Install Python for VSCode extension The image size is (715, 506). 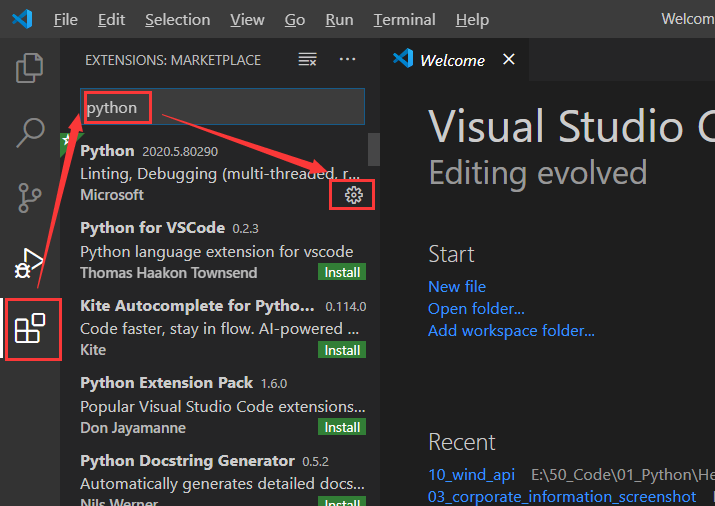(342, 272)
